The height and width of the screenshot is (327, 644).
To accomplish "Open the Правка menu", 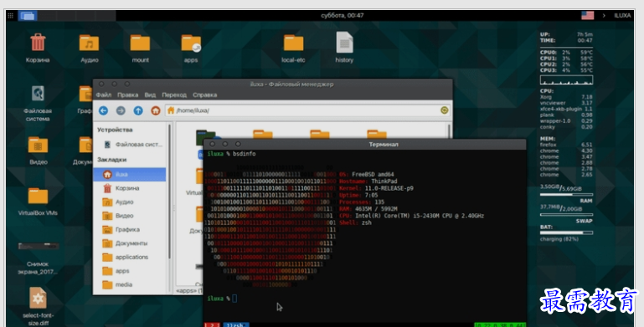I will pyautogui.click(x=128, y=95).
